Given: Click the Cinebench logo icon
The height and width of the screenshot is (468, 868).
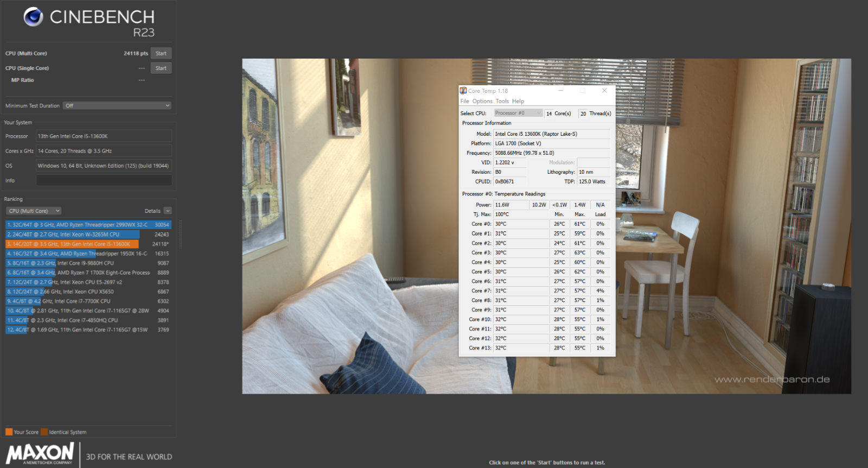Looking at the screenshot, I should (x=33, y=17).
